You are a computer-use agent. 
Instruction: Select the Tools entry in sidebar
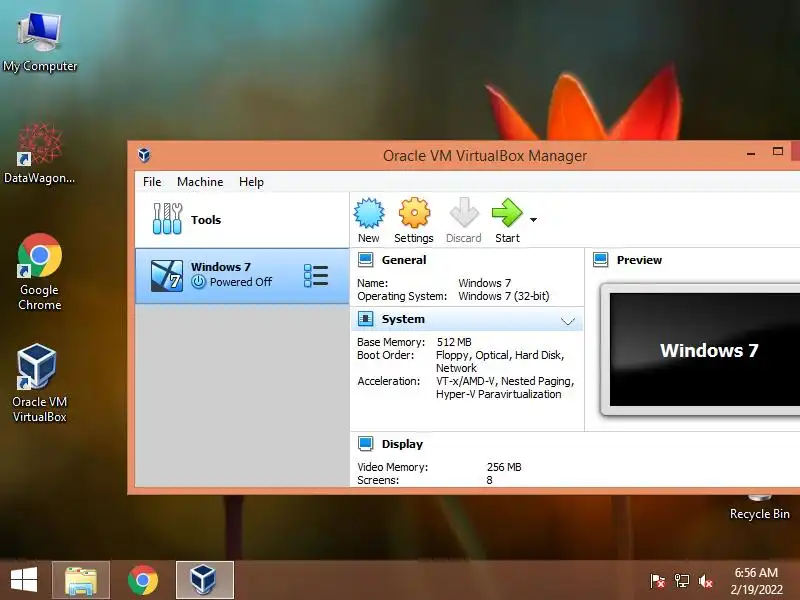pos(242,220)
